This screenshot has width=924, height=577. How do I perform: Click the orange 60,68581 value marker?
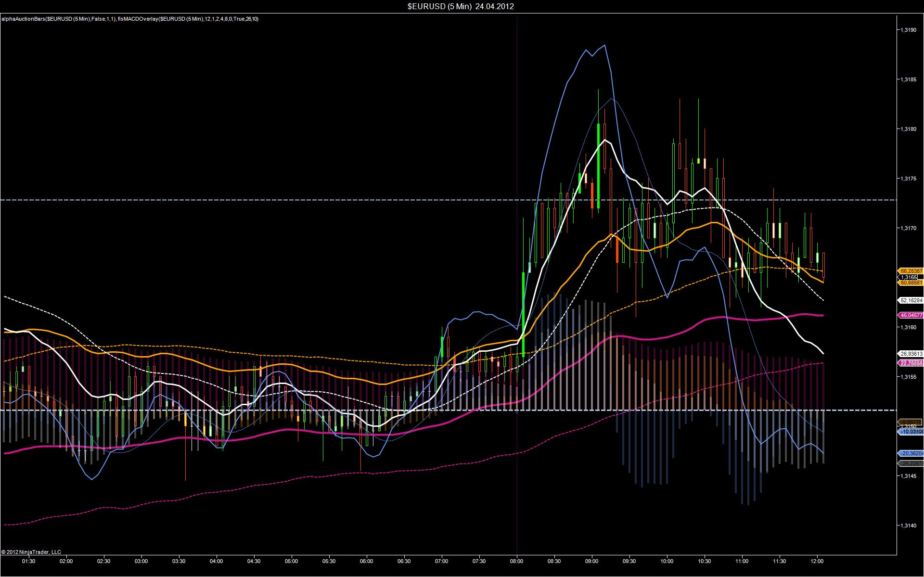(911, 283)
